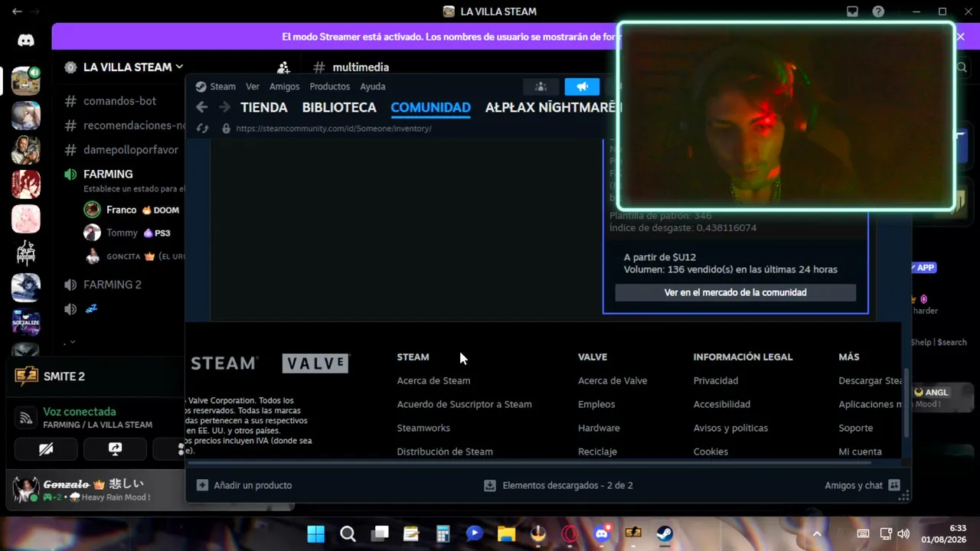Screen dimensions: 980x551
Task: Open Acerca de Valve link
Action: tap(612, 380)
